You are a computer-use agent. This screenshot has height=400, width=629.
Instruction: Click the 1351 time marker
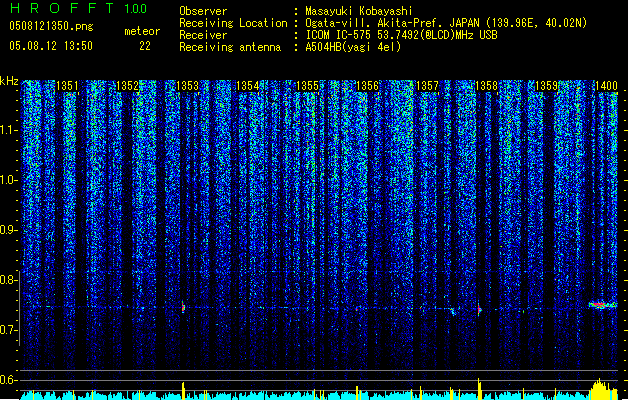coord(67,86)
